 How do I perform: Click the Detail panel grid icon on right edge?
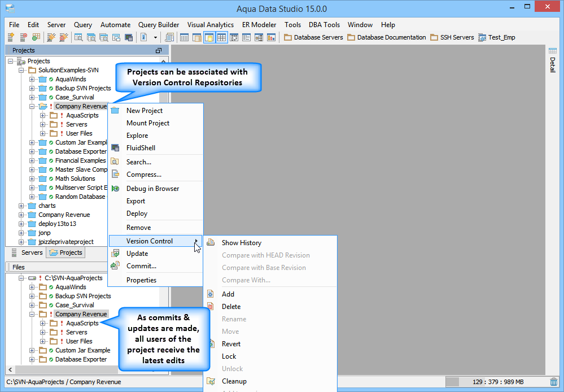pyautogui.click(x=553, y=51)
